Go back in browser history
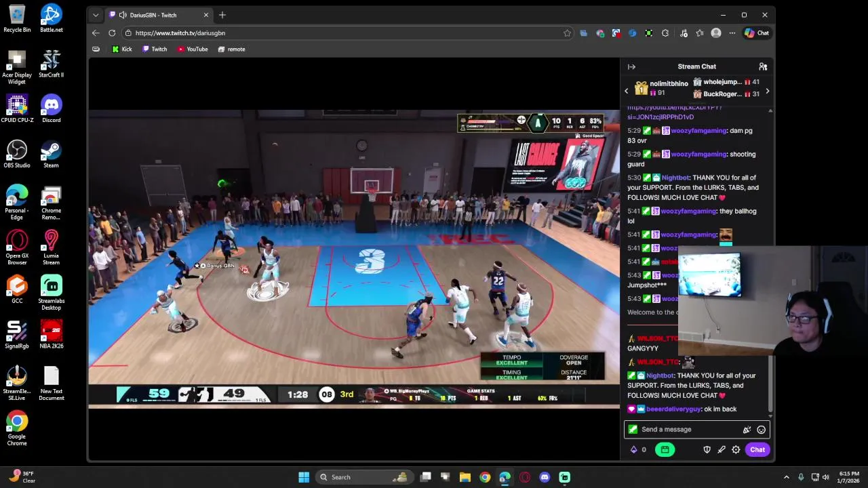Viewport: 868px width, 488px height. [96, 33]
